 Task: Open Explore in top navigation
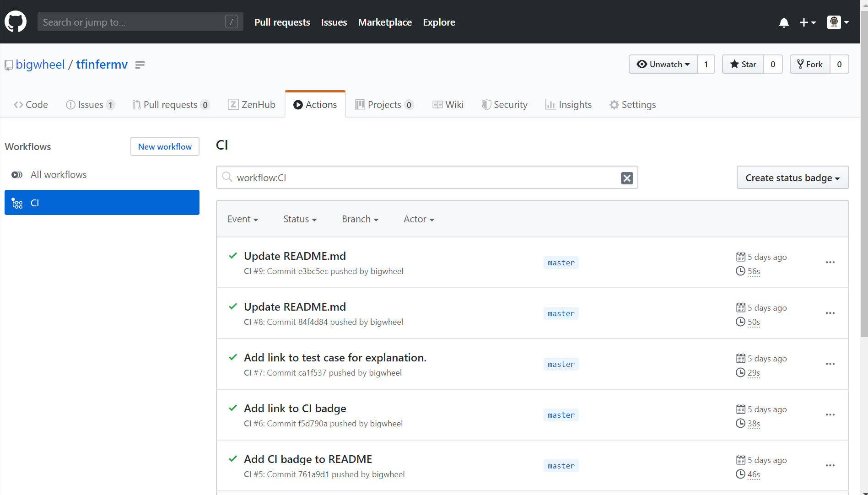point(439,22)
